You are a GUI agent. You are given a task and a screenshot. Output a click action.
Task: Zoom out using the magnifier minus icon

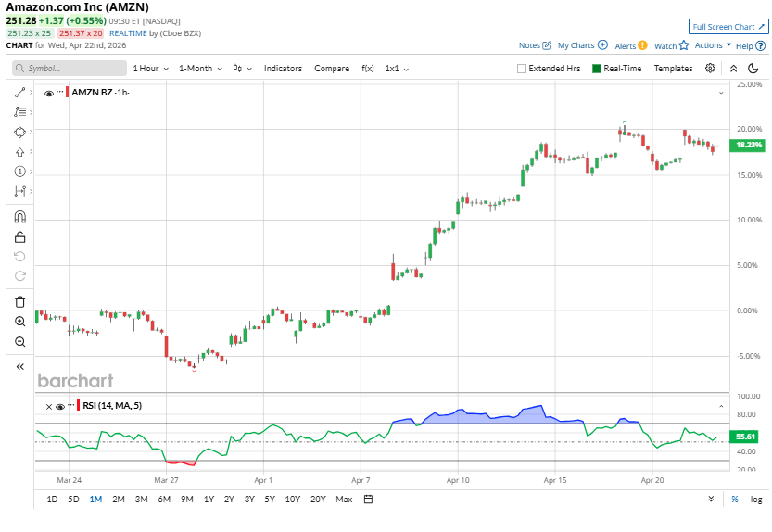[x=19, y=342]
